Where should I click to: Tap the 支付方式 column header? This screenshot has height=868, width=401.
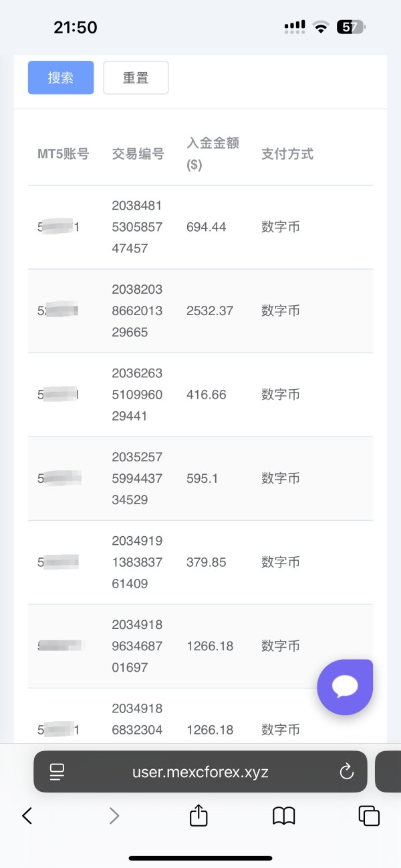pyautogui.click(x=287, y=154)
